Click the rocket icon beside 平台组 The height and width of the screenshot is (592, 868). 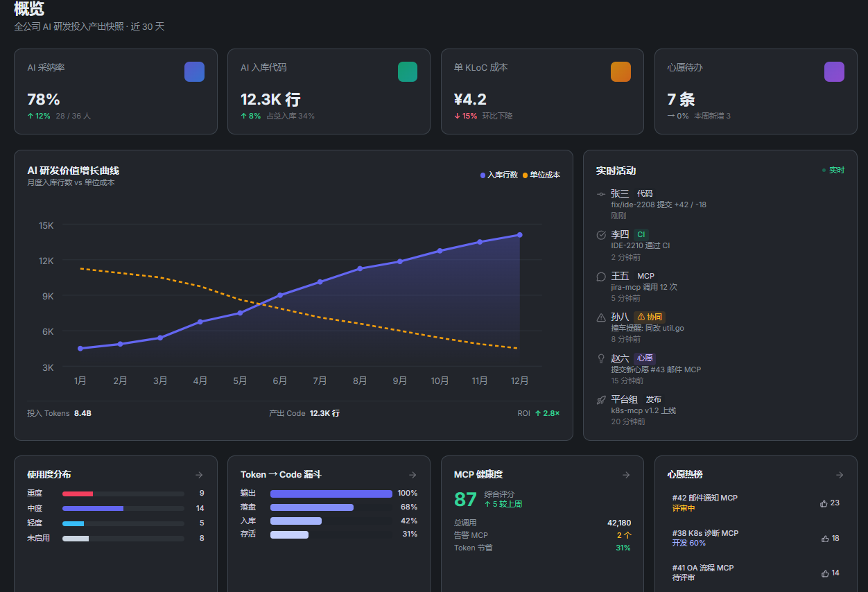[601, 399]
